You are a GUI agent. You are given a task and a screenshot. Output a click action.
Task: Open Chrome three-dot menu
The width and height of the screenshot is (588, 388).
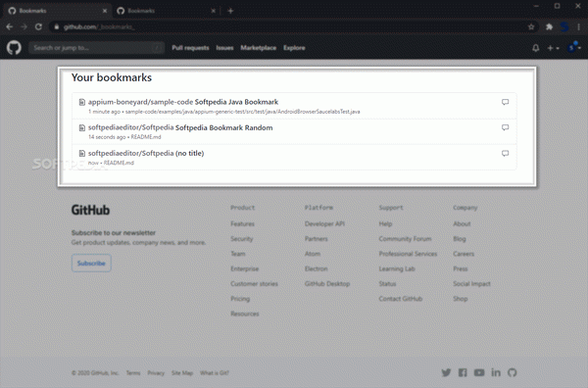pos(579,26)
